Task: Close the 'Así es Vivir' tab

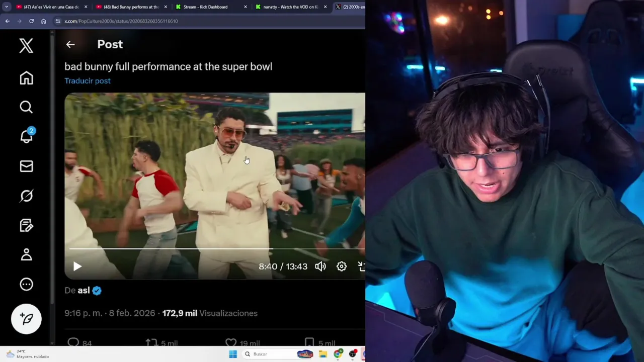Action: pos(86,7)
